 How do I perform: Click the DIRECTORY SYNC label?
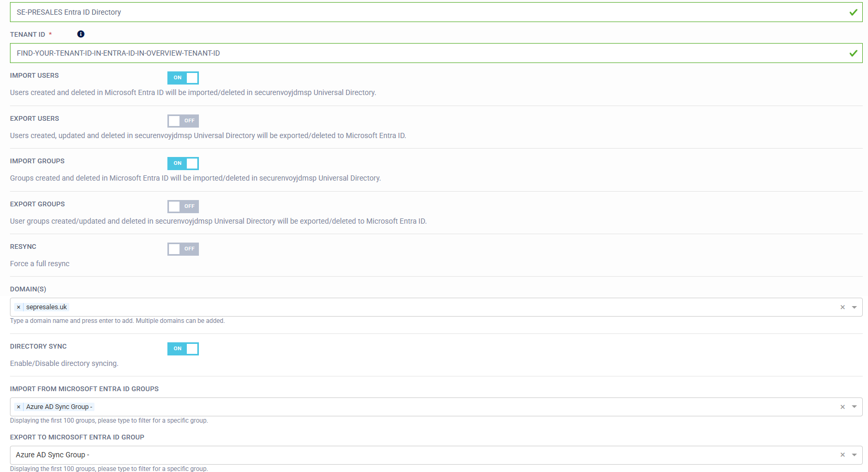(x=38, y=347)
